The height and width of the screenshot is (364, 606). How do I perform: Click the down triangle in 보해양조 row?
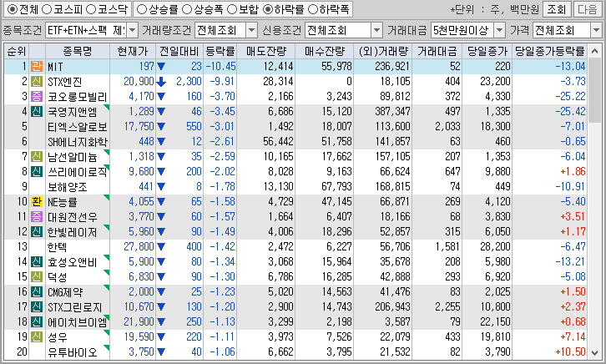click(x=161, y=187)
